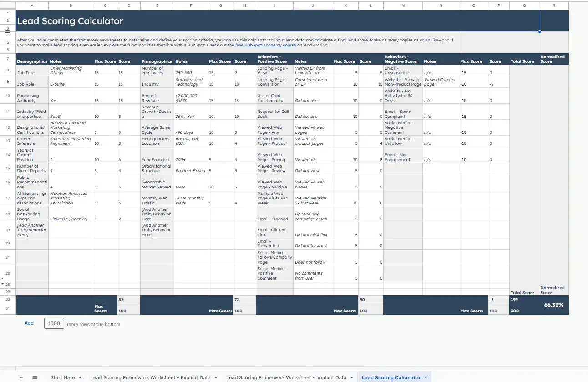Select the row 8 header

[x=8, y=71]
